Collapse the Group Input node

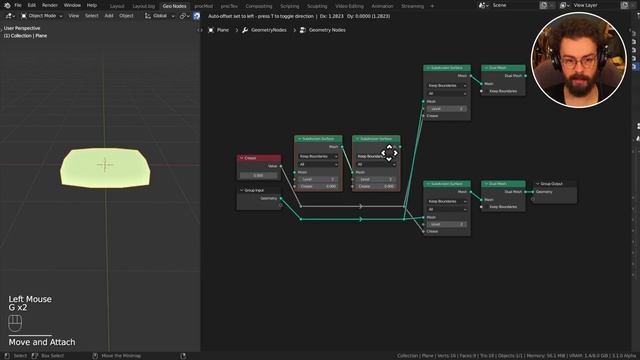pyautogui.click(x=242, y=190)
